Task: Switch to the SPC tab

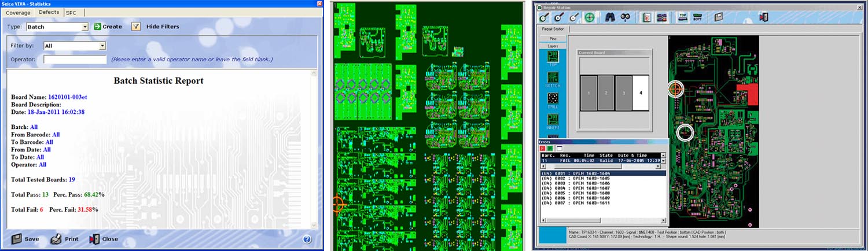Action: (71, 12)
